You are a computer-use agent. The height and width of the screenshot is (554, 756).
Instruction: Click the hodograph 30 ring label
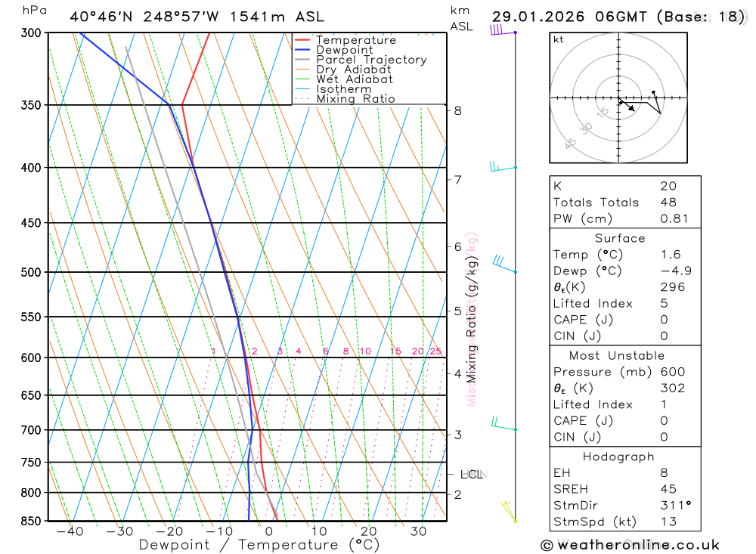coord(587,128)
